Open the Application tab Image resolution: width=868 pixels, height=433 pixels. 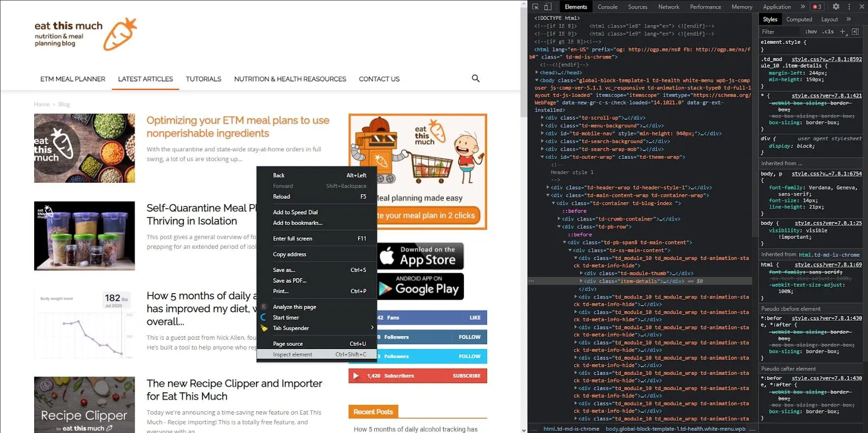pyautogui.click(x=777, y=7)
